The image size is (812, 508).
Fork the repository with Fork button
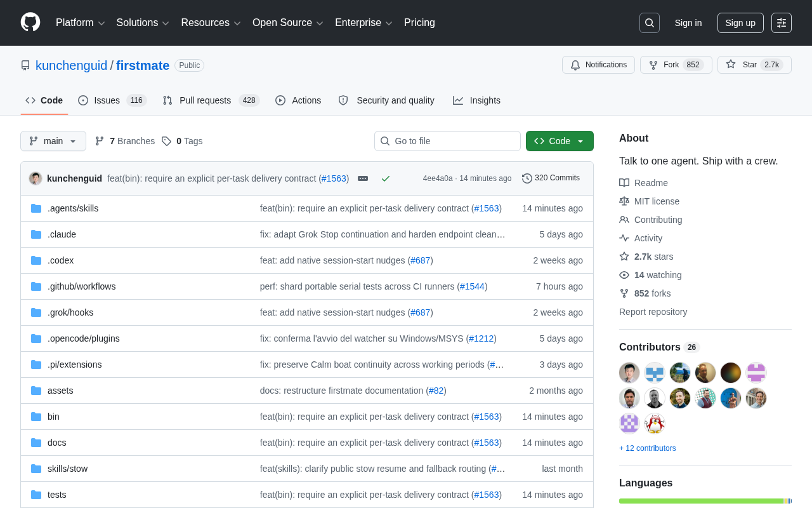676,65
